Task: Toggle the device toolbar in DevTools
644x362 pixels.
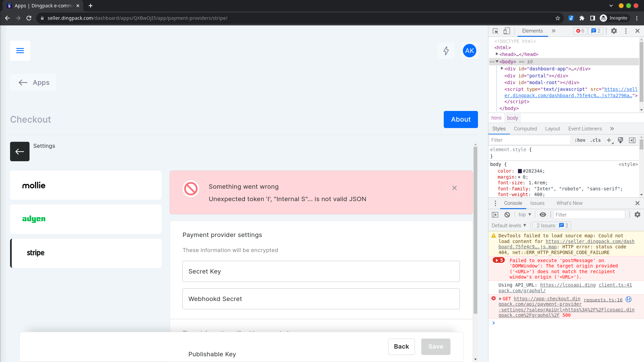Action: click(x=507, y=31)
